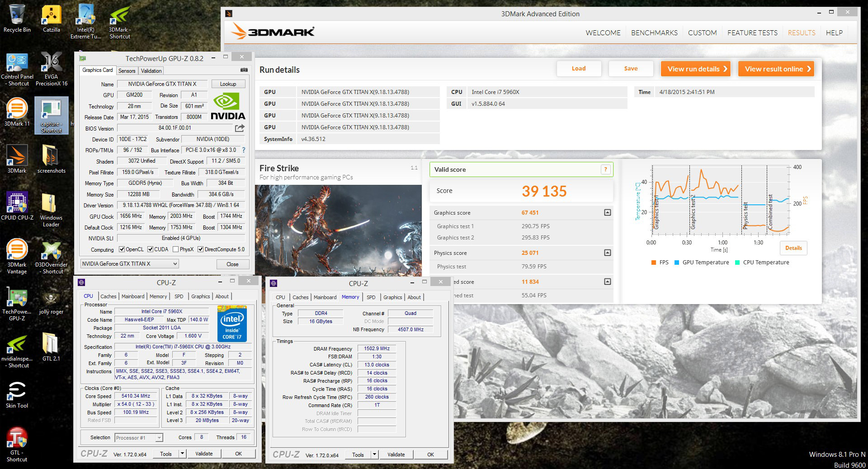Go to WELCOME in 3DMark navigation
This screenshot has width=868, height=469.
603,33
